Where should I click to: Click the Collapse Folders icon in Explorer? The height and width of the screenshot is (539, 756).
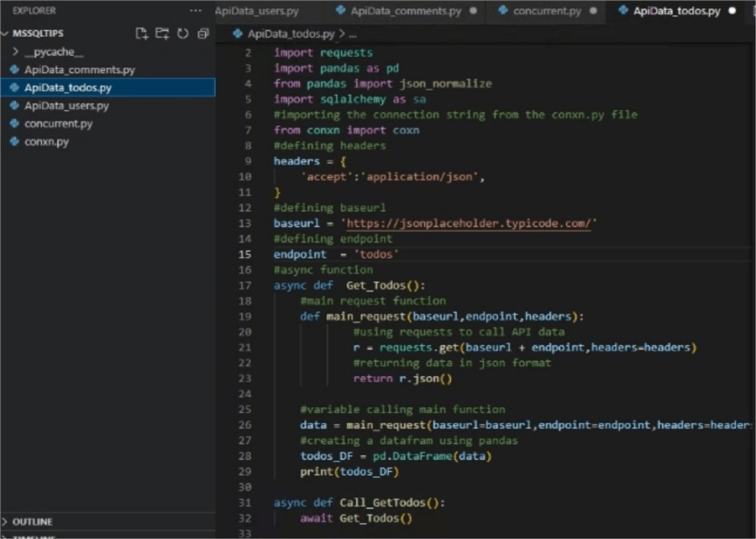[x=202, y=33]
